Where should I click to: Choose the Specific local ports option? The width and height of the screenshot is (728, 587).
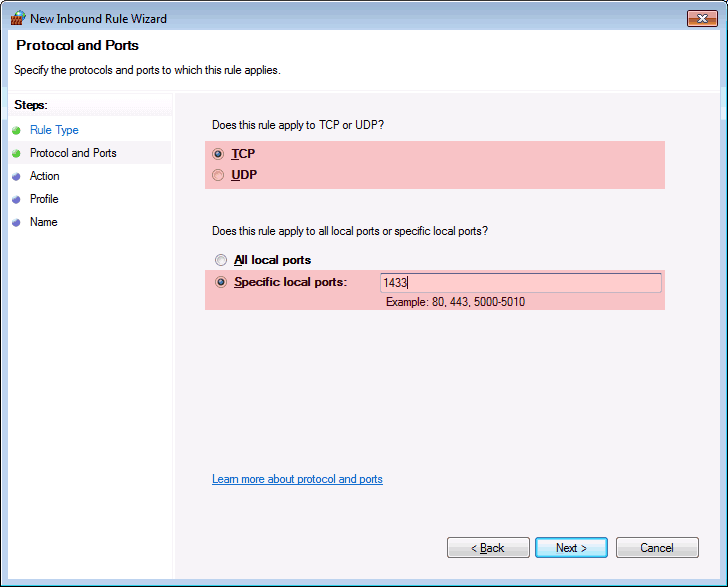(221, 282)
